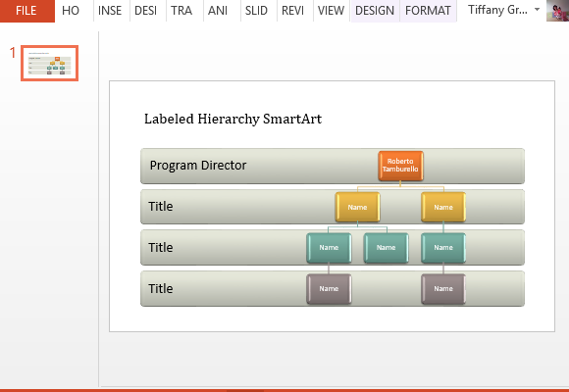The image size is (569, 392).
Task: Click the user profile picture
Action: click(x=557, y=11)
